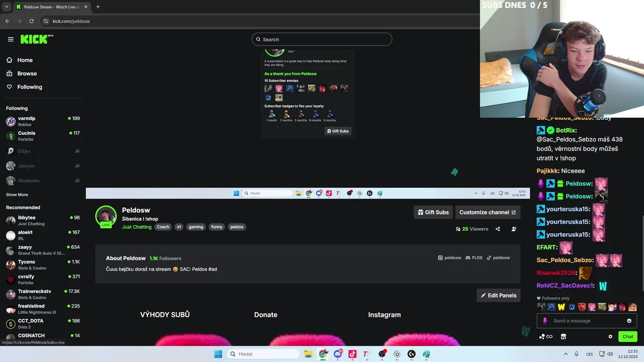Viewport: 644px width, 362px height.
Task: Open peldosw TikTok link
Action: pos(498,257)
